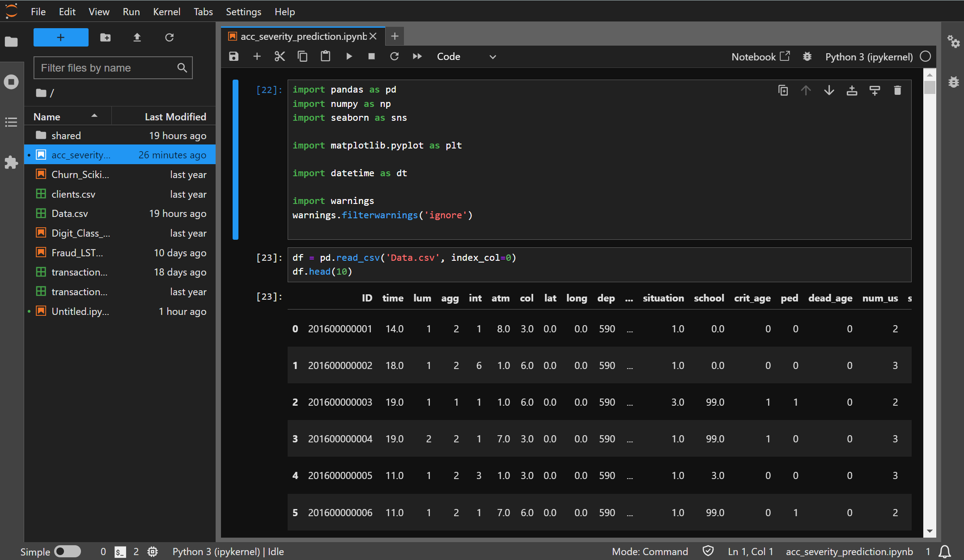
Task: Click the duplicate cell icon in cell toolbar
Action: (x=783, y=90)
